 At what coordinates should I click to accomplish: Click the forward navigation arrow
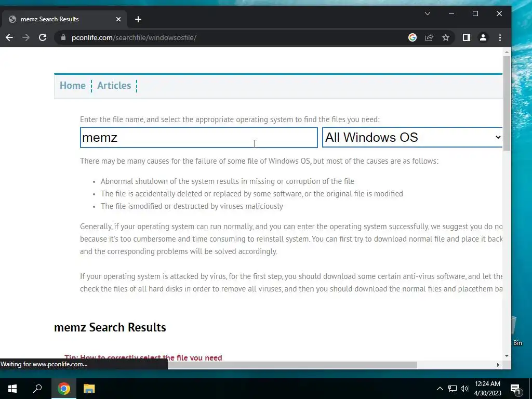tap(26, 37)
